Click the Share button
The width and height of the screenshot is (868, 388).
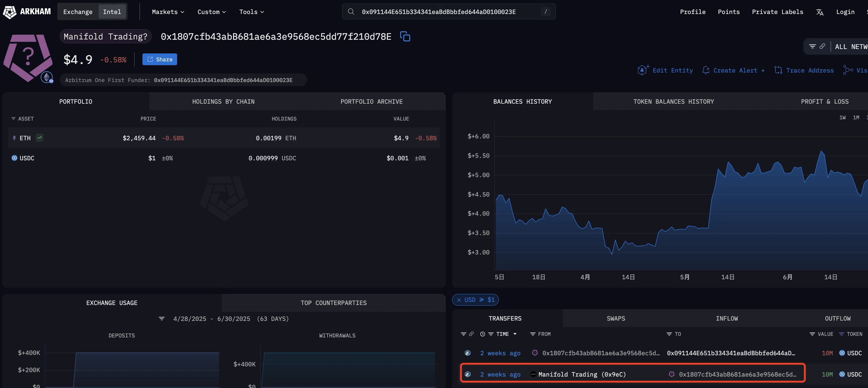coord(159,59)
